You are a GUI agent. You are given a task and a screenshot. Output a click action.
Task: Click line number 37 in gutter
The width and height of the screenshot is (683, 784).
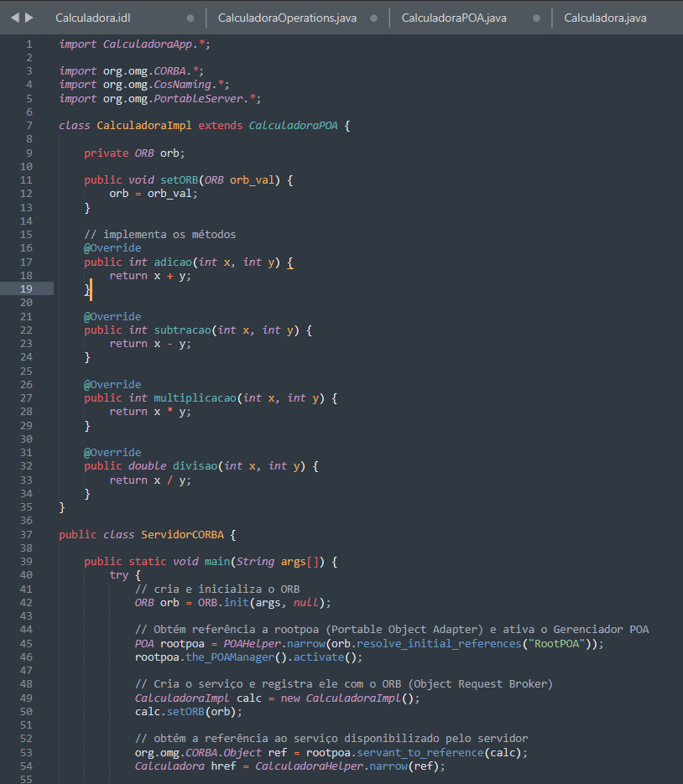[27, 534]
